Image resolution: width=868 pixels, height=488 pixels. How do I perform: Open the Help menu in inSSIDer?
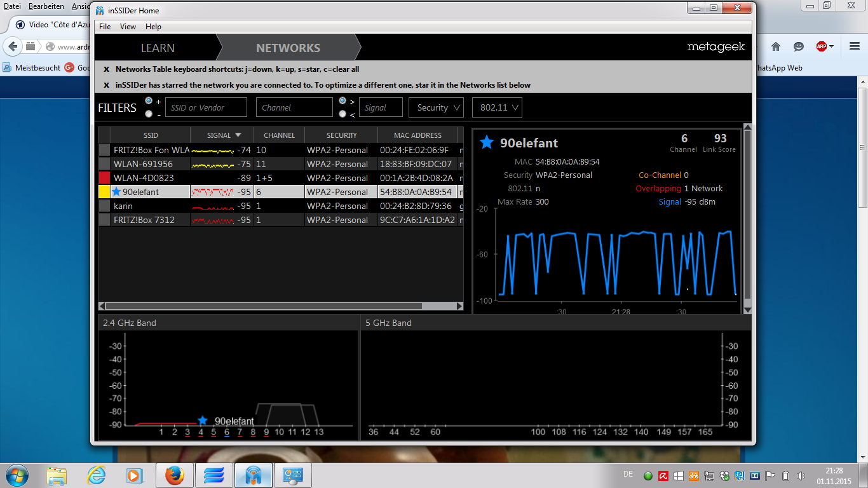pos(153,27)
